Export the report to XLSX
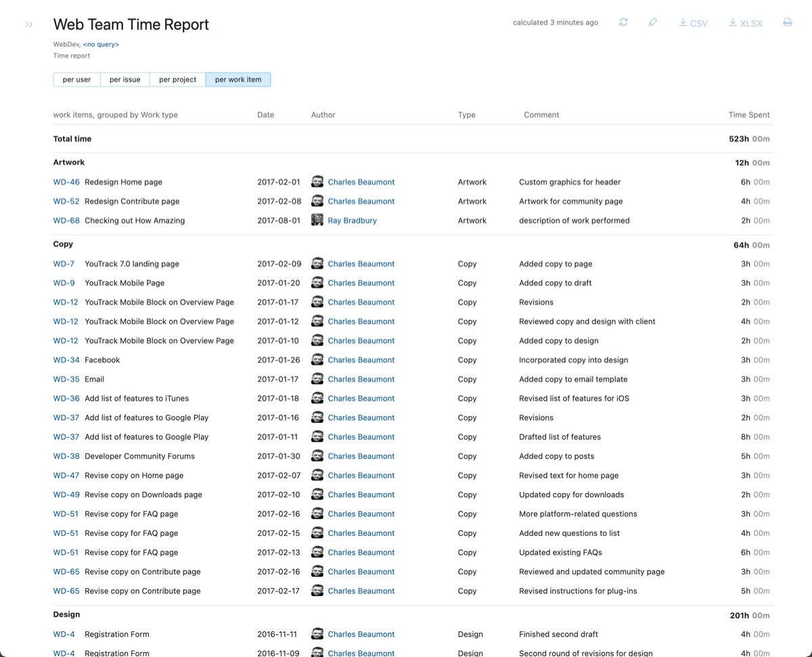 (744, 22)
